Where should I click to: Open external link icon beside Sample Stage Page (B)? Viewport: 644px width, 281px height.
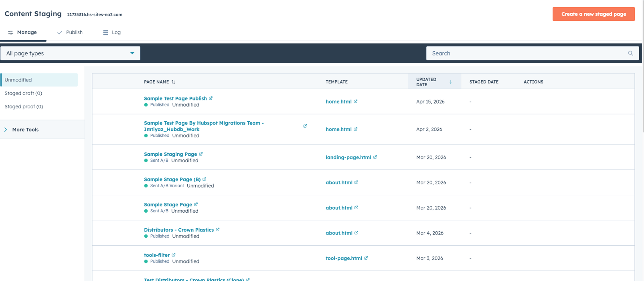(205, 179)
